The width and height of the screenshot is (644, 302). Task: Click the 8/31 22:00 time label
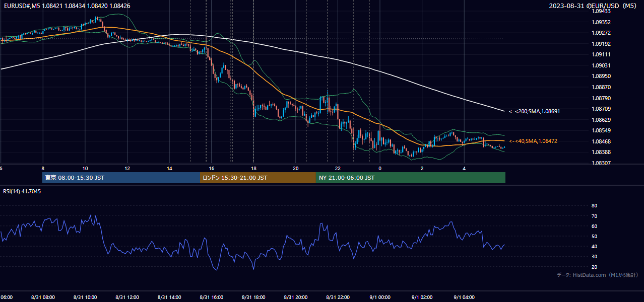pos(338,297)
